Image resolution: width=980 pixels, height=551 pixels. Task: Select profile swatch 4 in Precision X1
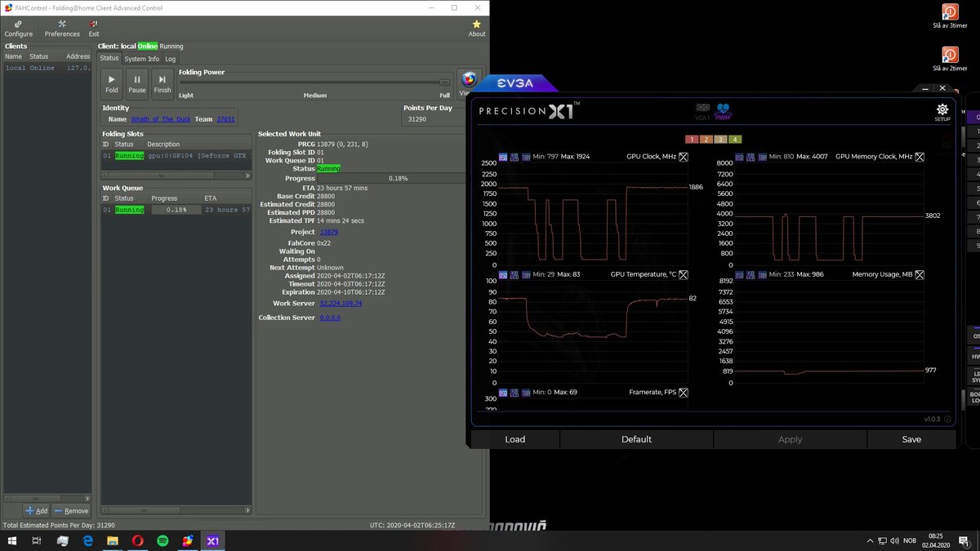(x=736, y=139)
